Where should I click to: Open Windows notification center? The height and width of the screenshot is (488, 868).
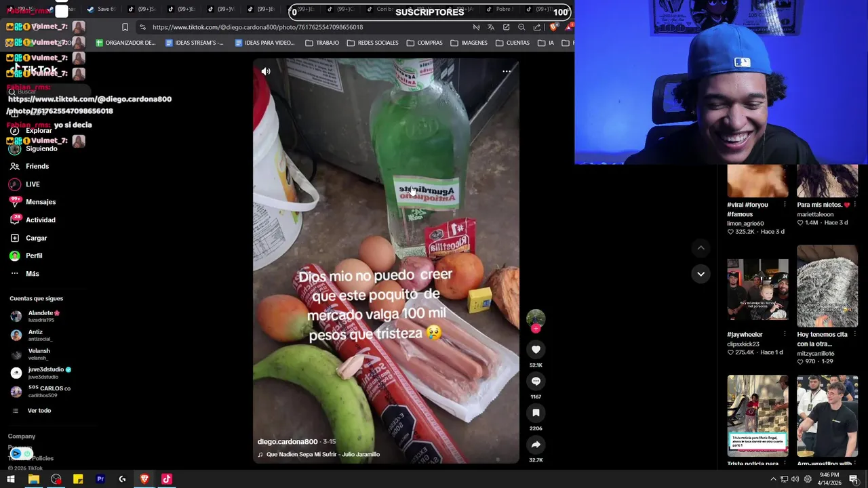pos(853,479)
